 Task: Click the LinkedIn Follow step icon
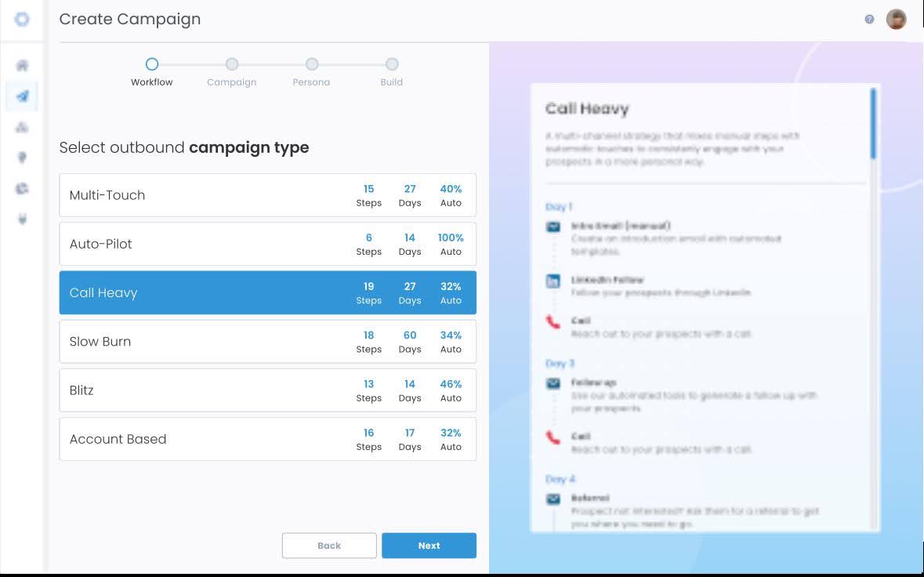coord(553,281)
